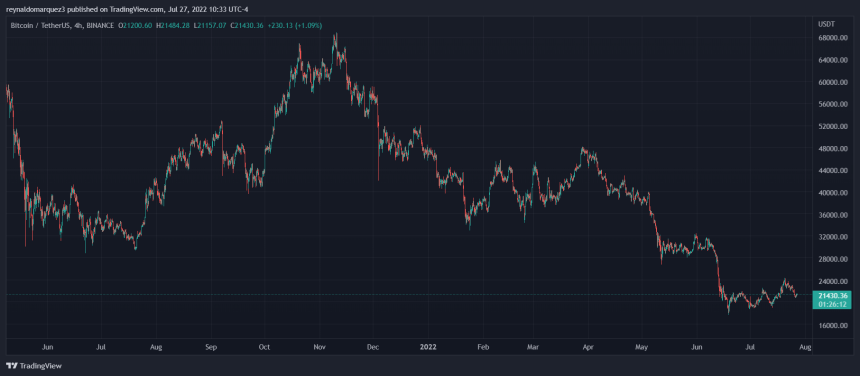This screenshot has width=860, height=376.
Task: Click the 64000.00 price axis label
Action: pos(833,60)
